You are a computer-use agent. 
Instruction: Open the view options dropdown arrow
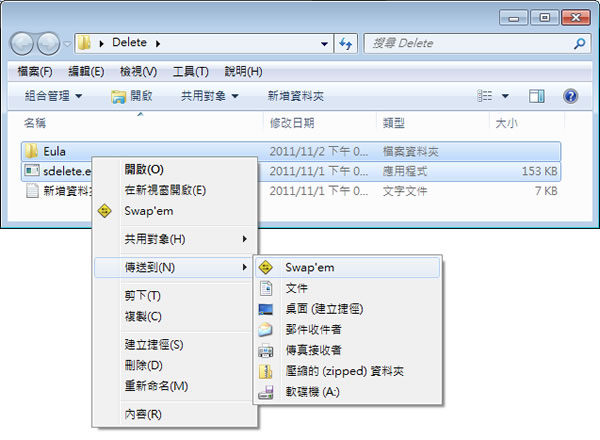coord(505,96)
